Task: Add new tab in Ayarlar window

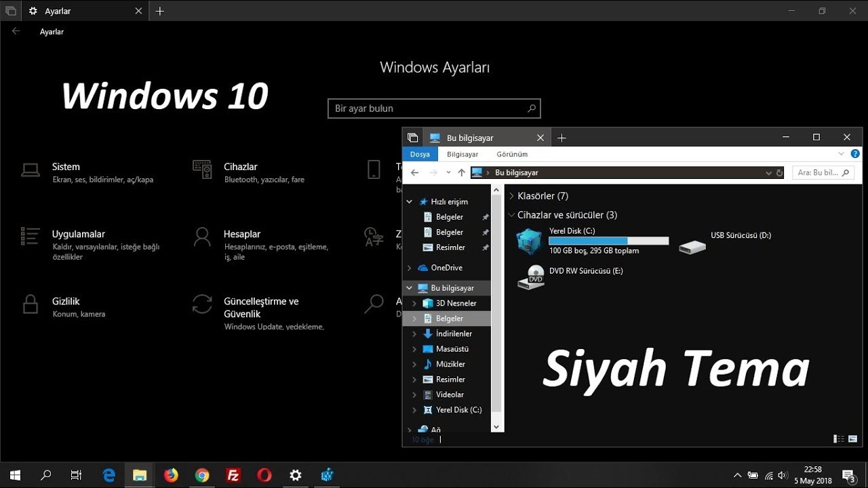Action: click(160, 12)
